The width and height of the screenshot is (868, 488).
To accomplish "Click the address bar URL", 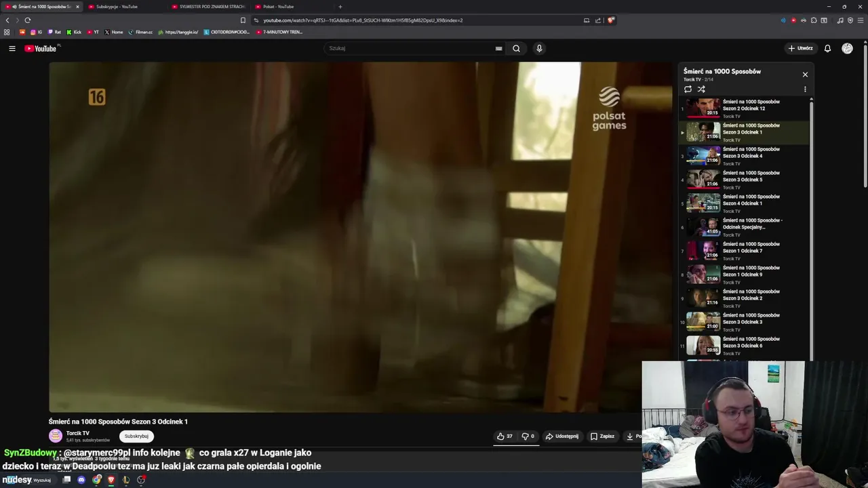I will (363, 20).
